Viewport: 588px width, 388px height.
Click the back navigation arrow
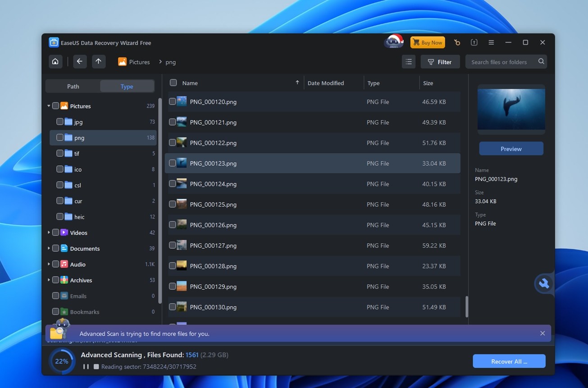79,61
